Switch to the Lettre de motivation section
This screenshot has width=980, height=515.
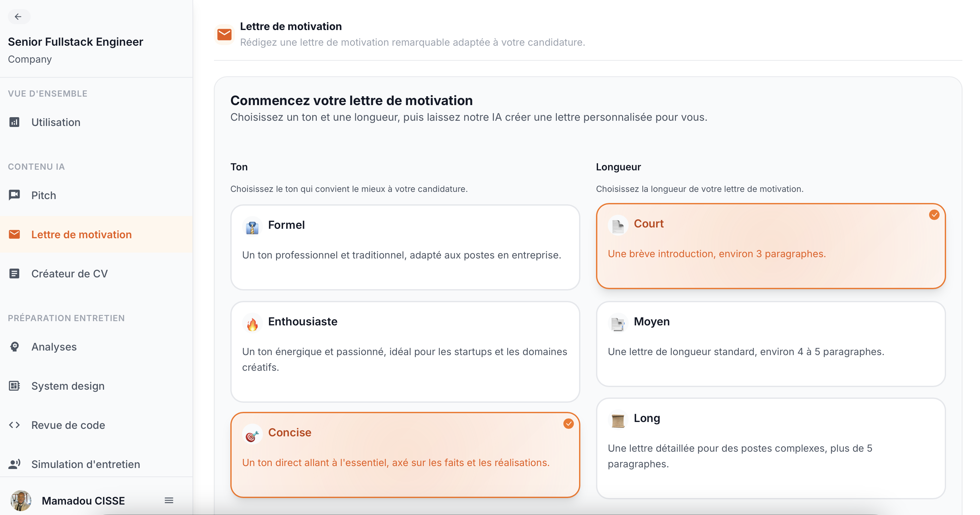coord(82,234)
